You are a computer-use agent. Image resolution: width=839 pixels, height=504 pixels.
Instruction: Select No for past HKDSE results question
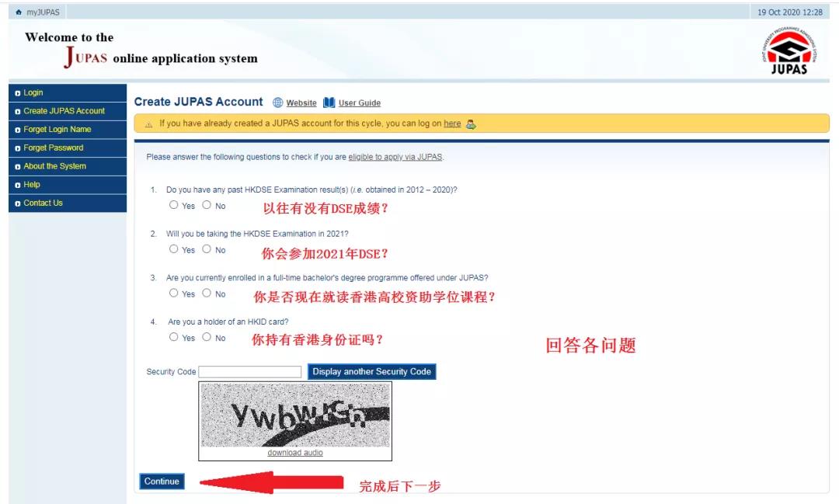coord(207,205)
